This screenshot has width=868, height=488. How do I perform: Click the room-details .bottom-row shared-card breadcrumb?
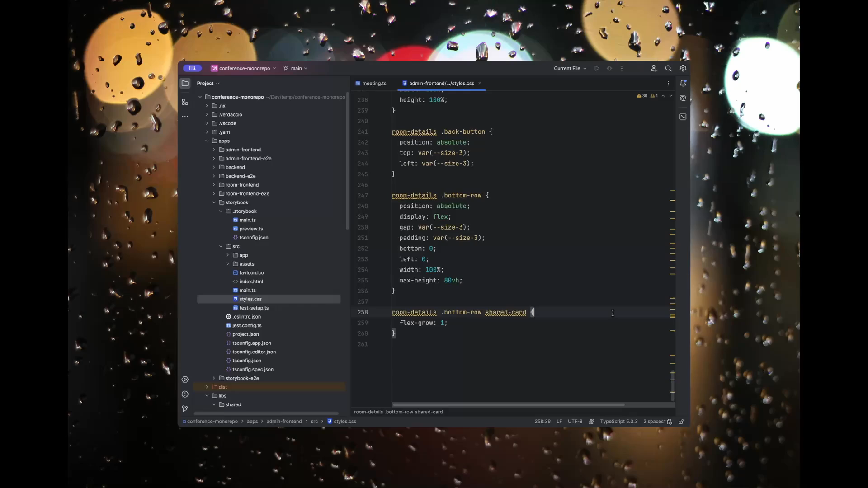tap(398, 412)
